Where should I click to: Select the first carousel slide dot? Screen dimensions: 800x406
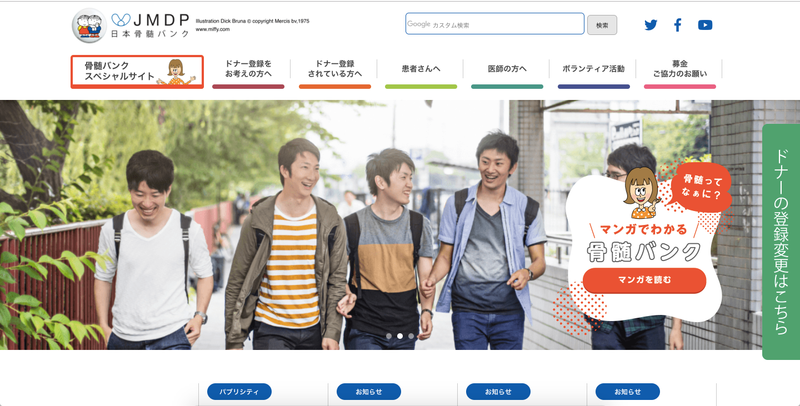pos(389,336)
